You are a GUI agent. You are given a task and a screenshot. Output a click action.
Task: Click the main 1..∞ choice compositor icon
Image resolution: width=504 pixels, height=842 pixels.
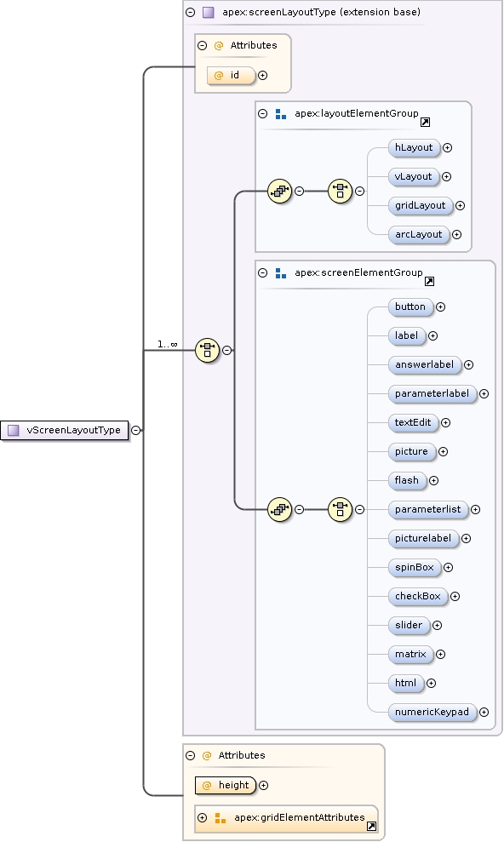point(207,351)
